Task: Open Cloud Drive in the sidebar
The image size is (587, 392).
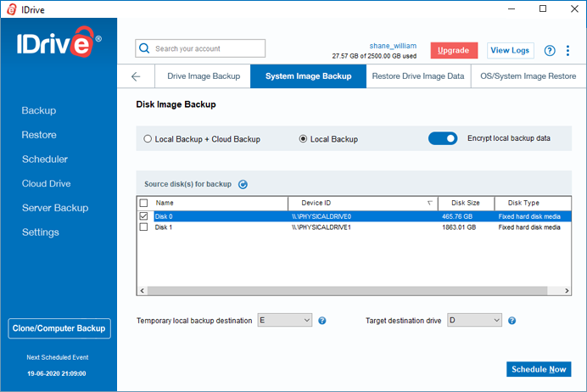Action: point(47,183)
